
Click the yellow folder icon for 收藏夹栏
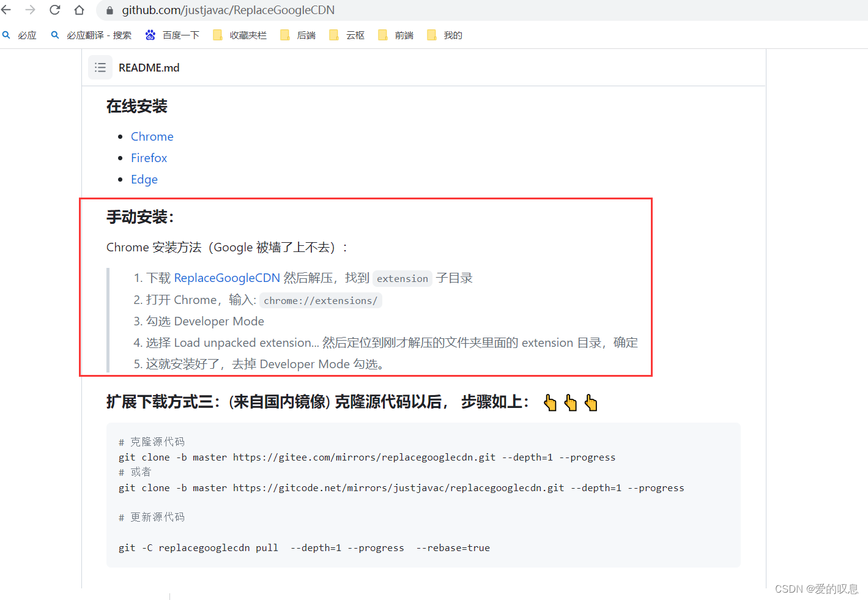218,35
